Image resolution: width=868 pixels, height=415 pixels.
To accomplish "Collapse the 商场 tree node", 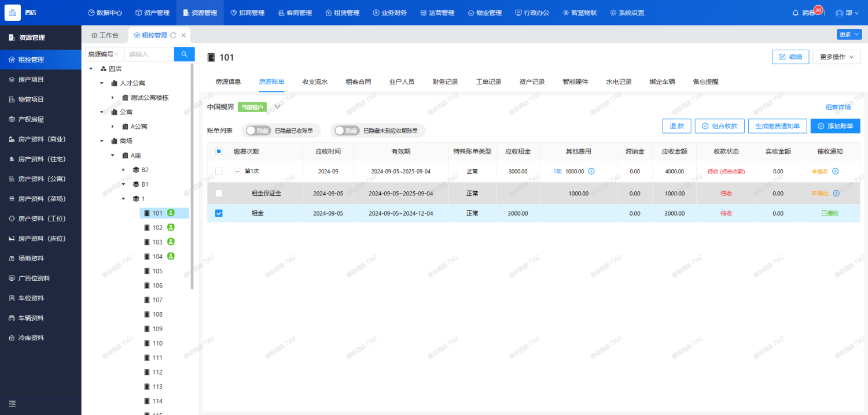I will tap(102, 141).
